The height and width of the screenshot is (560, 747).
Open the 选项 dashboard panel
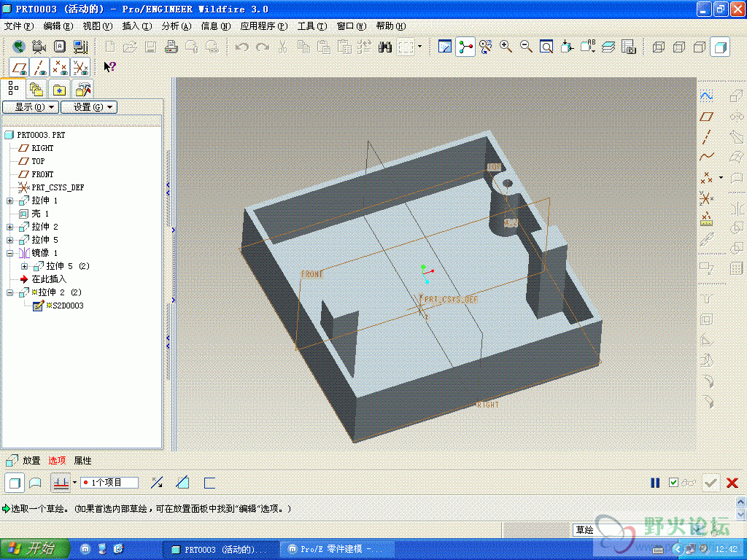coord(57,461)
